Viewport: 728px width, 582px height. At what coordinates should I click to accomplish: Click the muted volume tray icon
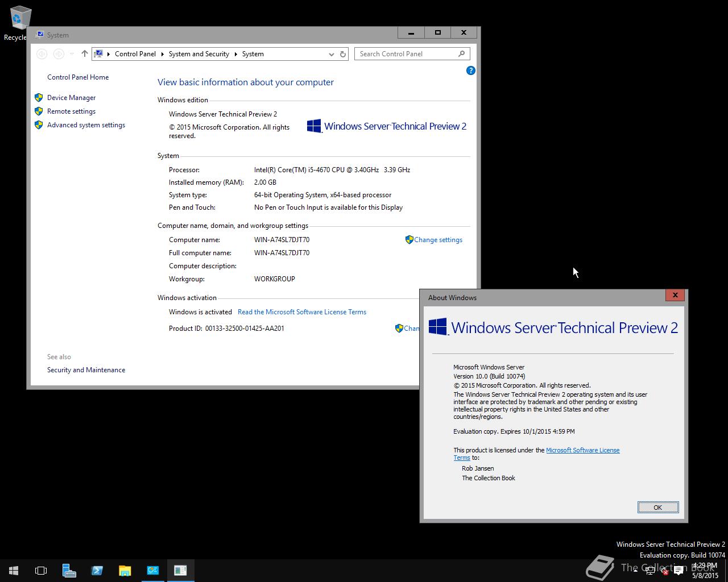[x=664, y=571]
